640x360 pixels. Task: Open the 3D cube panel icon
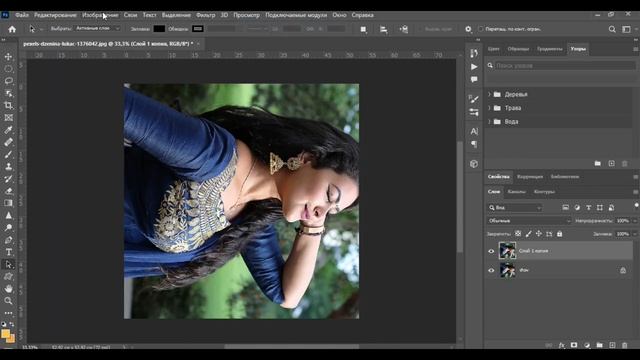pyautogui.click(x=474, y=164)
